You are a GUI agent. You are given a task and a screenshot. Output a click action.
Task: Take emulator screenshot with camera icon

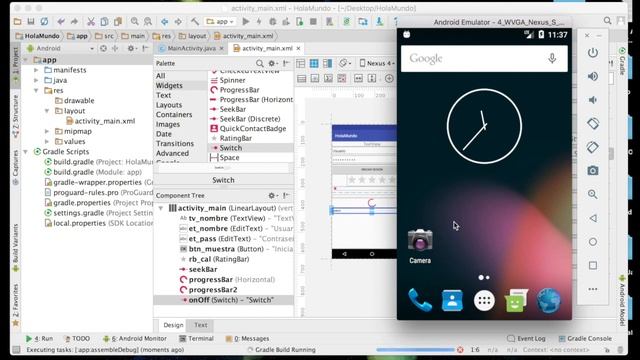[x=593, y=171]
